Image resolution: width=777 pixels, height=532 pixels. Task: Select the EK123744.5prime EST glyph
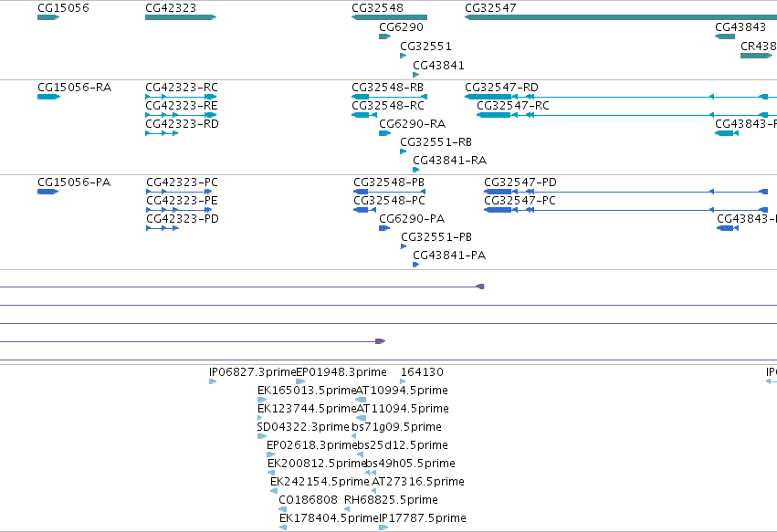(260, 418)
